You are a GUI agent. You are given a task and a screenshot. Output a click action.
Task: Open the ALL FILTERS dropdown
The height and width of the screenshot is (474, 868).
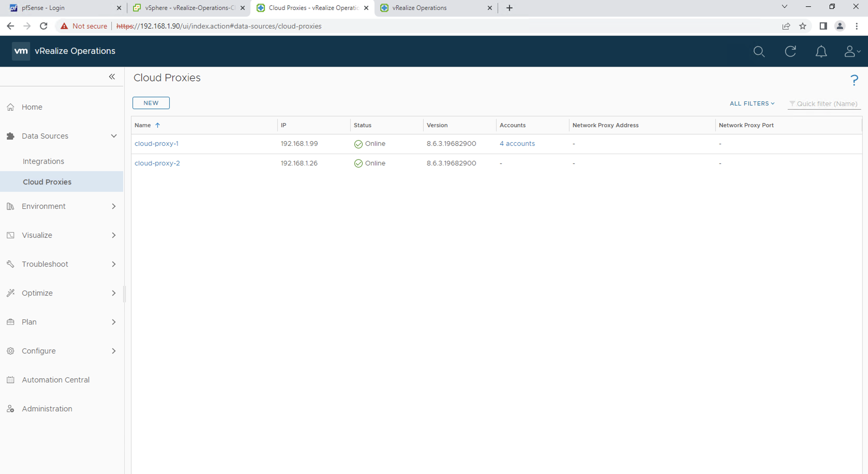click(x=752, y=104)
